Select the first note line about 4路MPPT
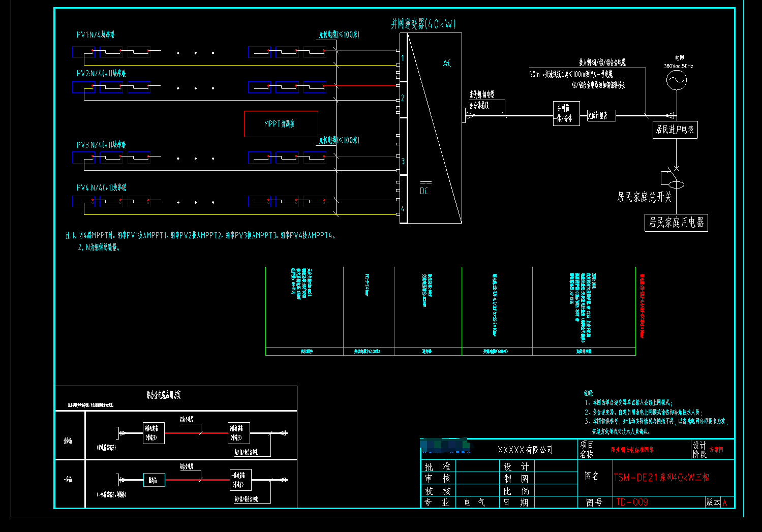Viewport: 762px width, 532px height. click(x=200, y=235)
